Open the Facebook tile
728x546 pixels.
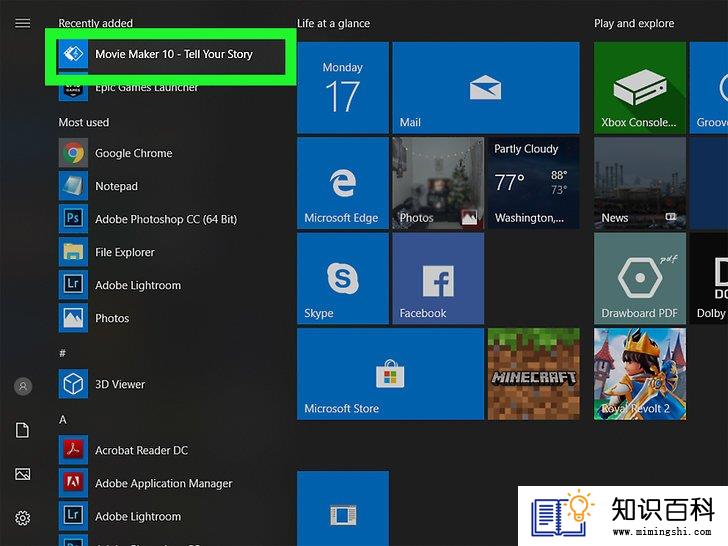click(438, 278)
